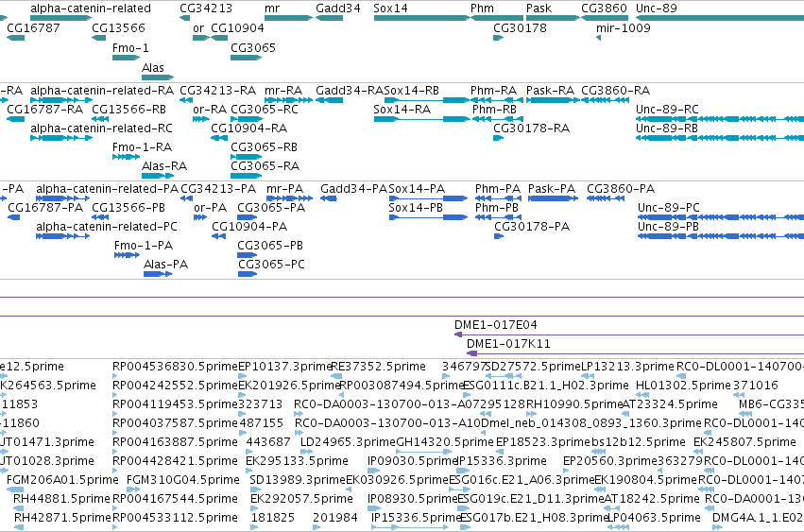This screenshot has height=532, width=804.
Task: Select the Unc-89-RC transcript
Action: (720, 119)
